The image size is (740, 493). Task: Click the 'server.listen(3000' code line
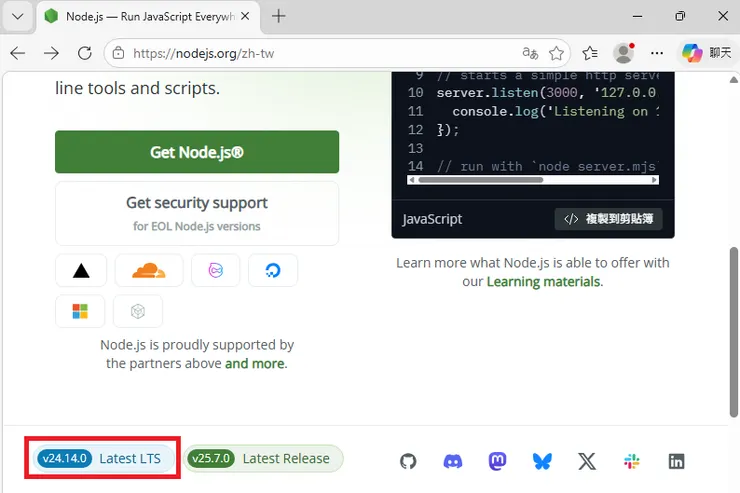tap(546, 92)
